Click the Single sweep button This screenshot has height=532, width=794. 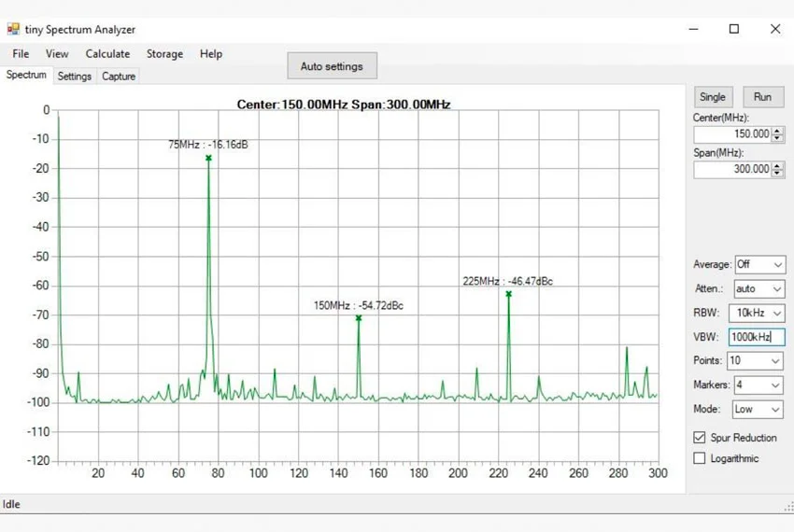pos(713,97)
